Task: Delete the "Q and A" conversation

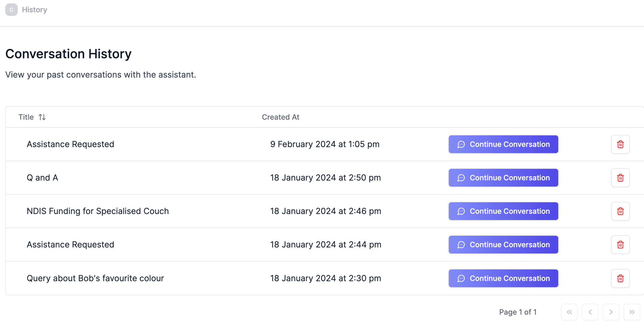Action: click(620, 177)
